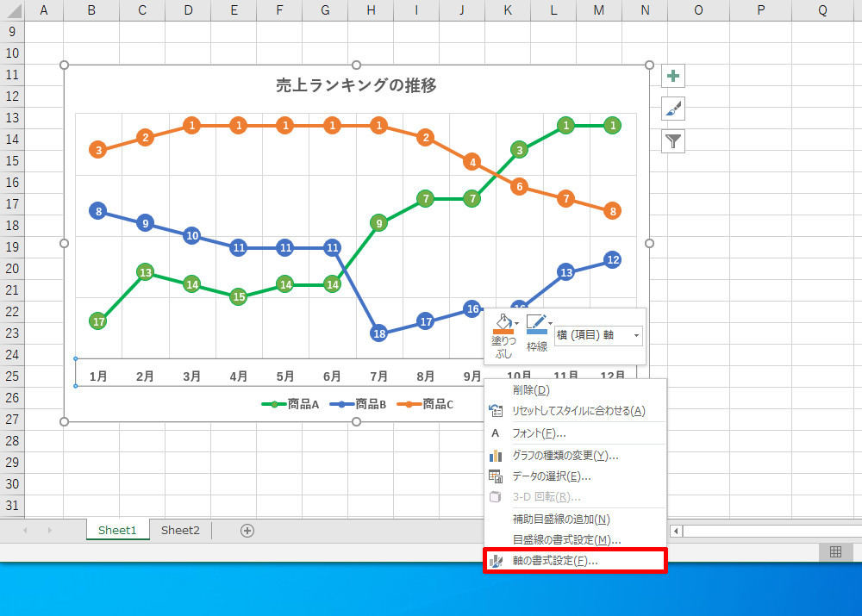Open 軸の書式設定(F)... menu item
Image resolution: width=862 pixels, height=616 pixels.
(575, 561)
